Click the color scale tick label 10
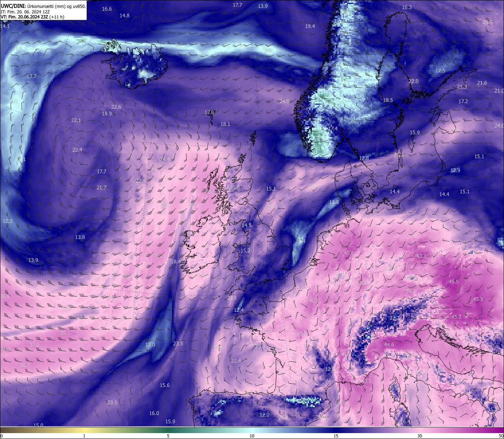This screenshot has height=439, width=504. (252, 436)
